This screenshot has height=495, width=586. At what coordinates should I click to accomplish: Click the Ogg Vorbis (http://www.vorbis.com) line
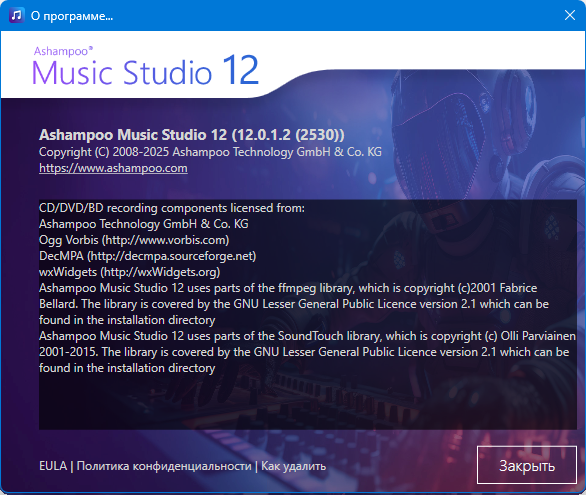[134, 240]
